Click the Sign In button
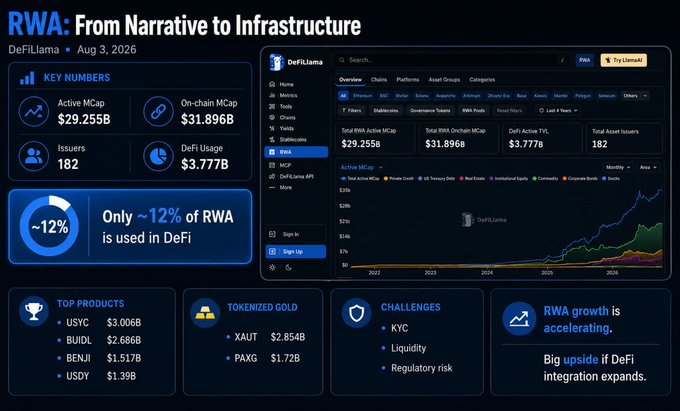The width and height of the screenshot is (680, 411). [x=295, y=234]
